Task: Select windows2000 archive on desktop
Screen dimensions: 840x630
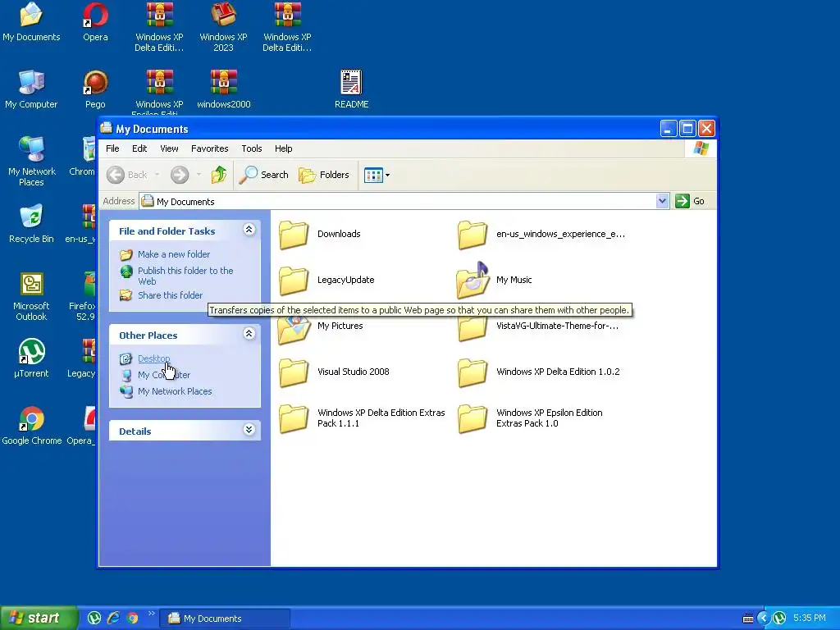Action: [223, 89]
